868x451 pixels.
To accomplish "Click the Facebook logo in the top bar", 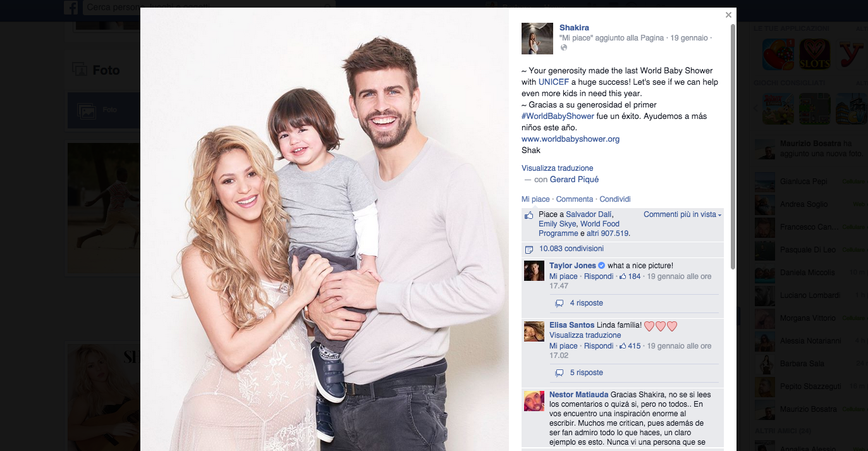I will coord(71,8).
